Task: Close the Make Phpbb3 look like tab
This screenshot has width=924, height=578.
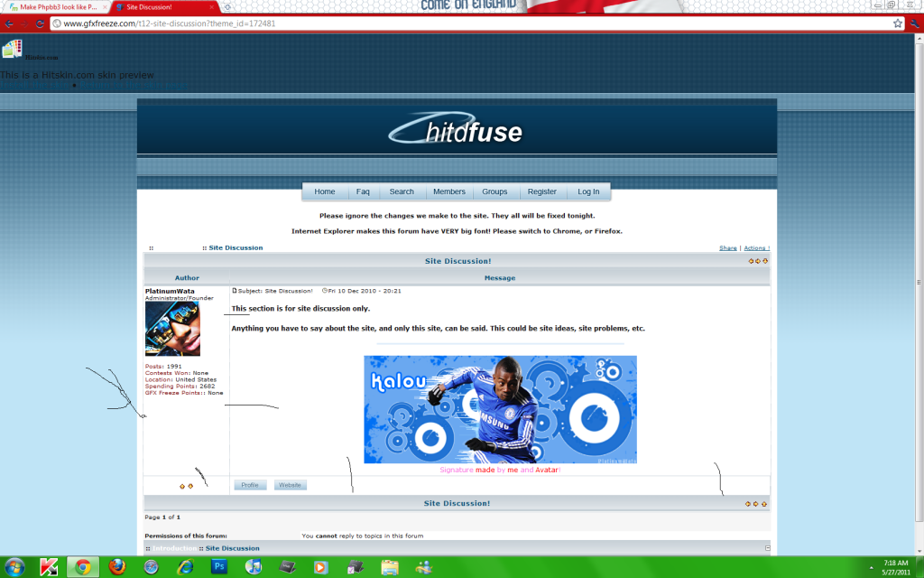Action: [x=105, y=7]
